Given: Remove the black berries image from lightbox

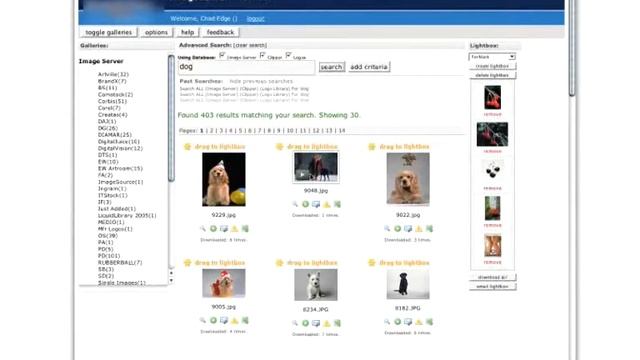Looking at the screenshot, I should 492,188.
